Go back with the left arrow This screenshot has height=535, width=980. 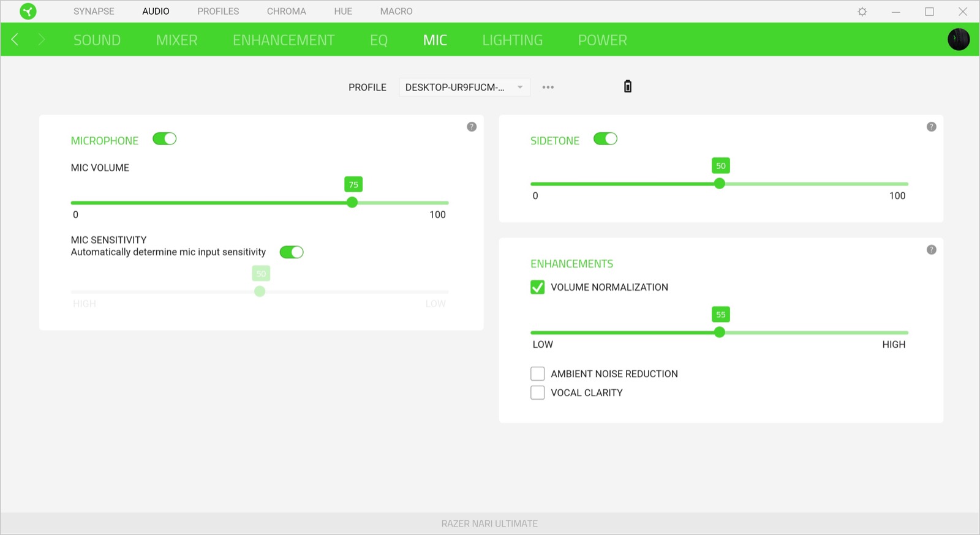click(15, 40)
